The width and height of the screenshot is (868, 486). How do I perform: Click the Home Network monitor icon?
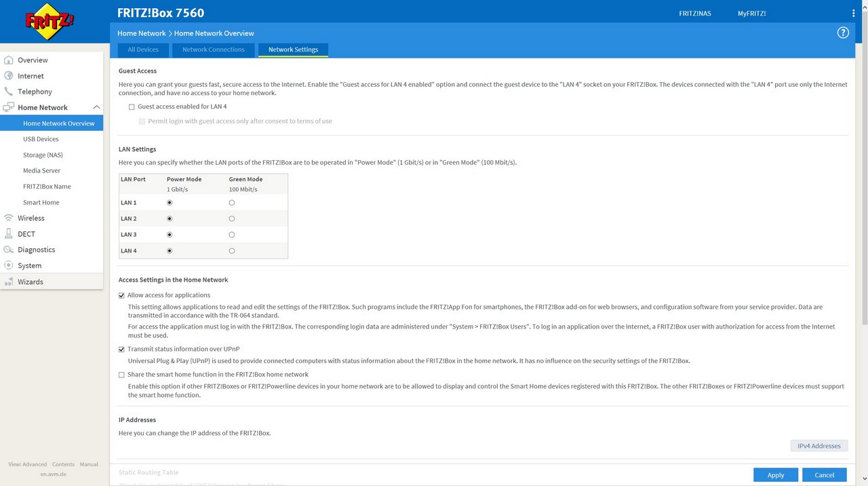point(9,107)
